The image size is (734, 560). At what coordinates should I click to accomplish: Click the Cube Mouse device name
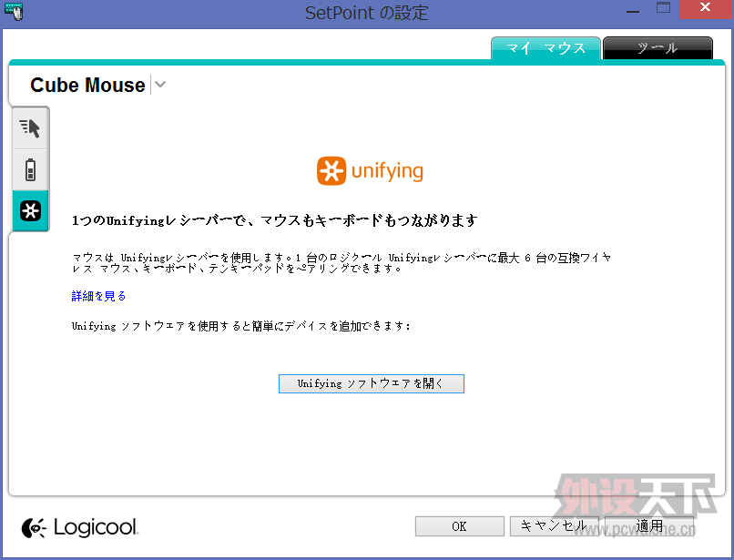pos(87,86)
